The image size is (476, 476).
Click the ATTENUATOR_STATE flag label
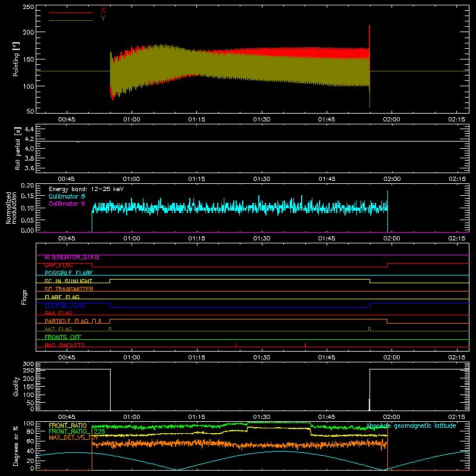(72, 258)
